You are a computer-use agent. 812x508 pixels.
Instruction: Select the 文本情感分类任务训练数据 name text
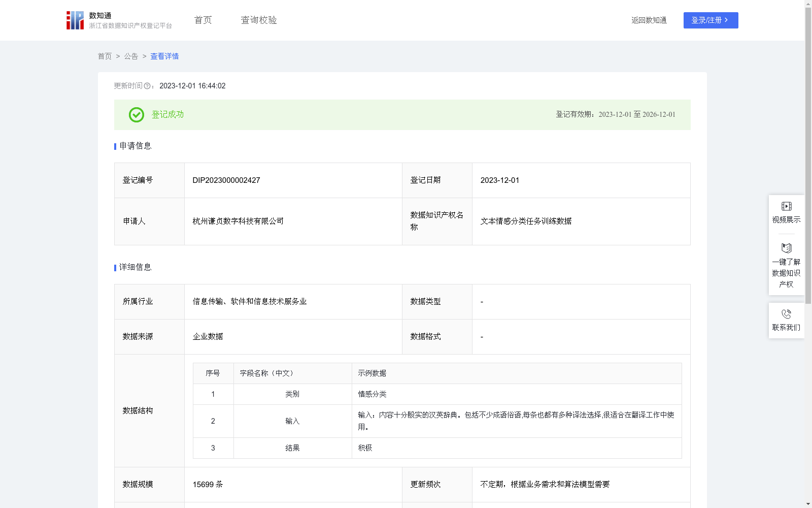(x=526, y=221)
